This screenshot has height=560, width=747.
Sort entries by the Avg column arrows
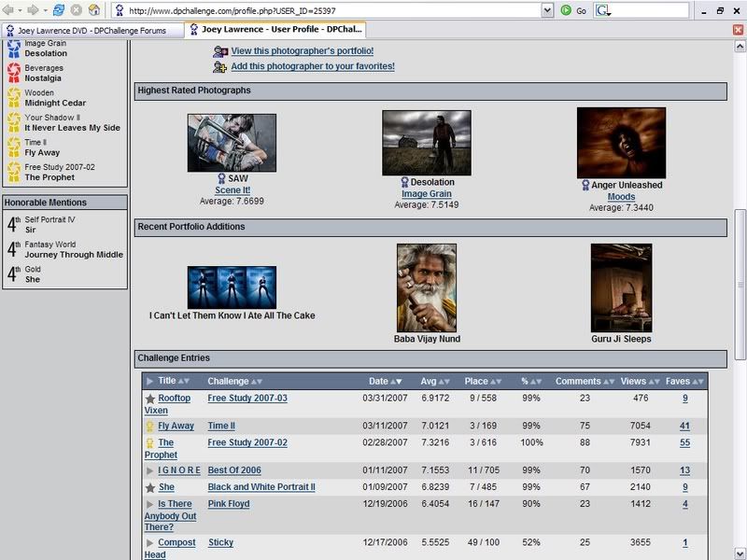click(x=444, y=382)
